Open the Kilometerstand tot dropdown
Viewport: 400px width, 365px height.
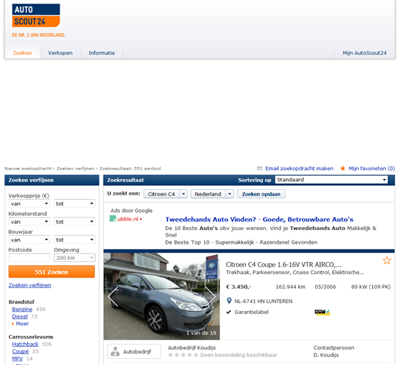tap(75, 222)
